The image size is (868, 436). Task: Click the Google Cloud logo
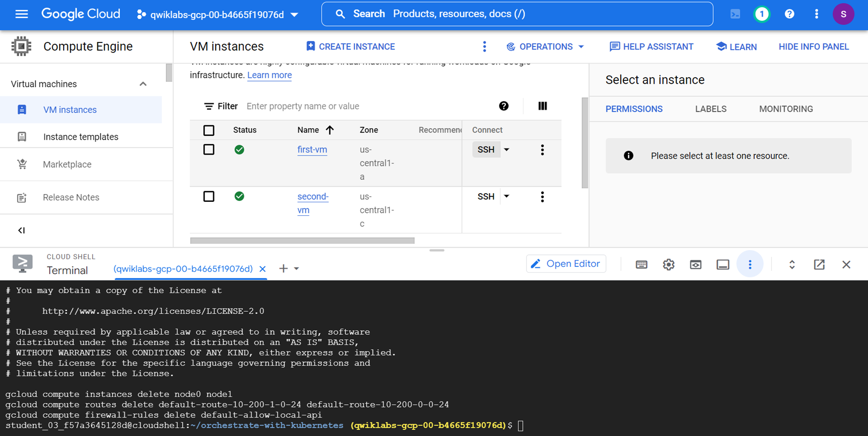click(81, 14)
